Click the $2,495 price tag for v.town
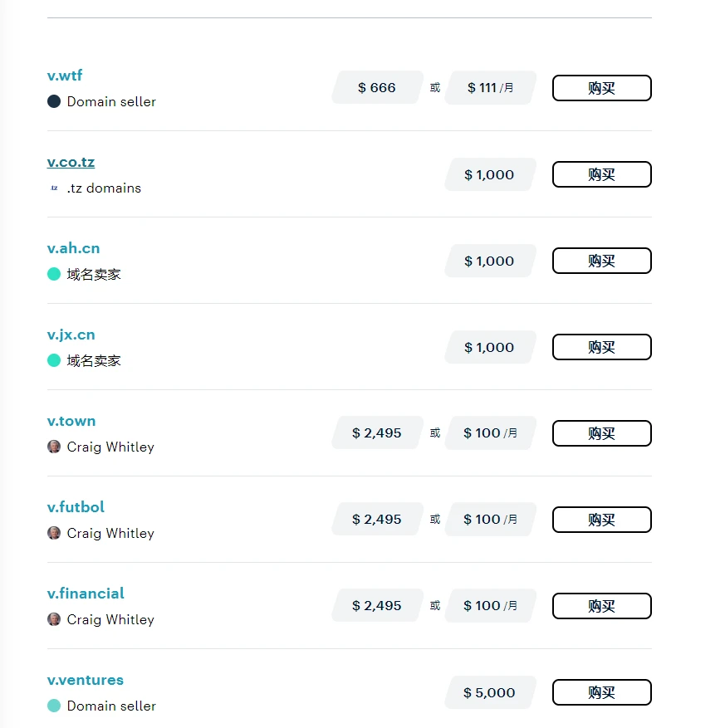The image size is (725, 728). coord(377,433)
